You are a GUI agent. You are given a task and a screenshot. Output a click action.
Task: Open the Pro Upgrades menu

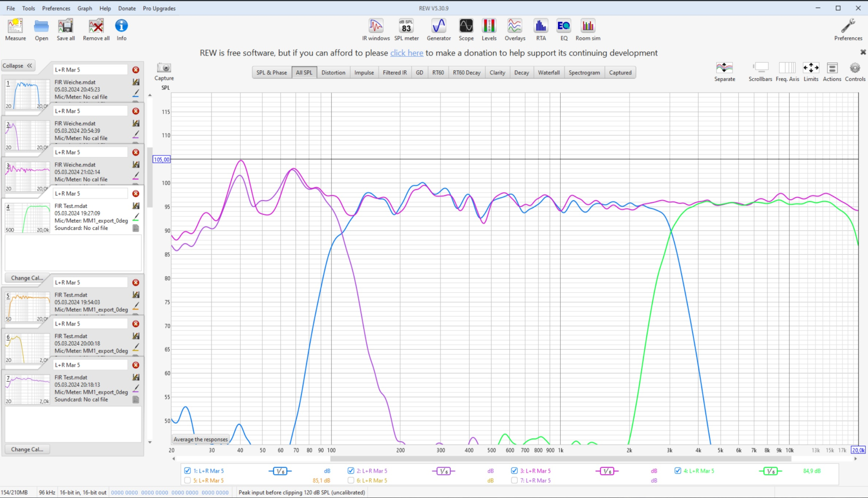pyautogui.click(x=159, y=8)
